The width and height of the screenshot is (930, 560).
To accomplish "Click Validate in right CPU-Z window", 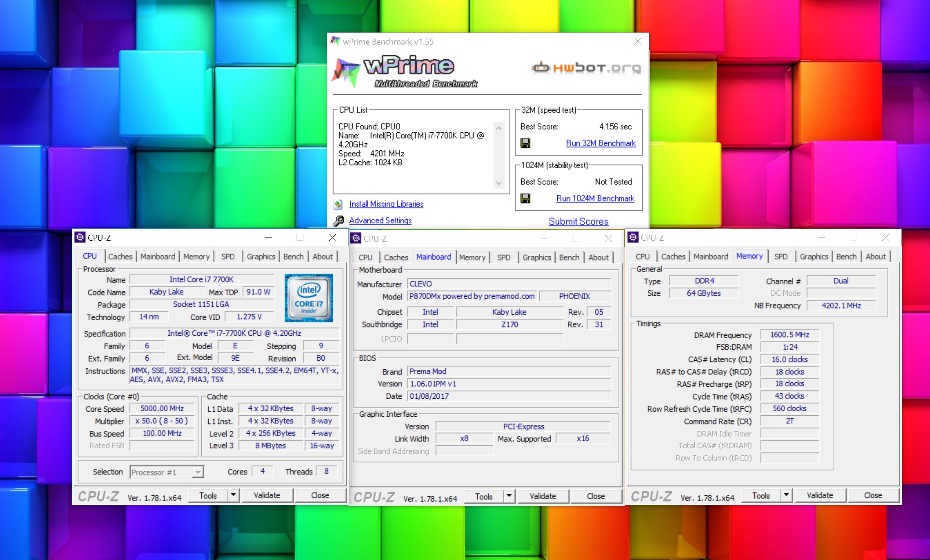I will coord(820,495).
